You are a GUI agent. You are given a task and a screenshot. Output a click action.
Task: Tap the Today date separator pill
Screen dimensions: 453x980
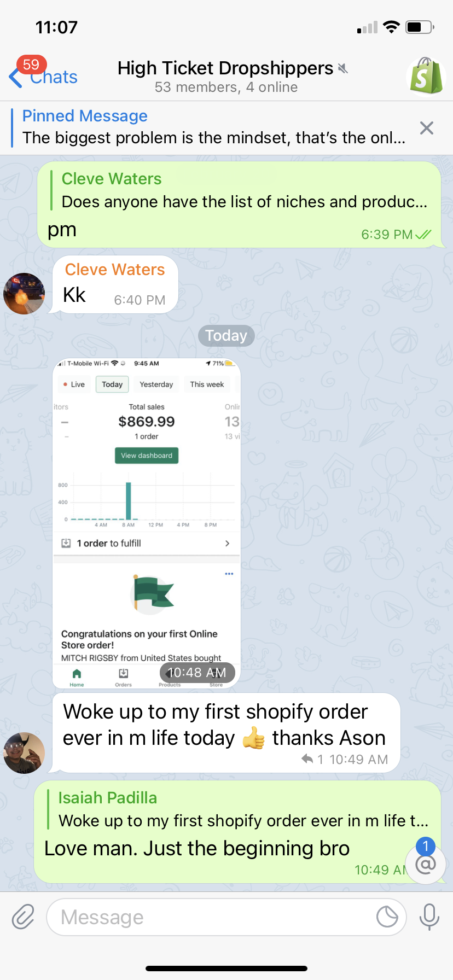tap(226, 335)
